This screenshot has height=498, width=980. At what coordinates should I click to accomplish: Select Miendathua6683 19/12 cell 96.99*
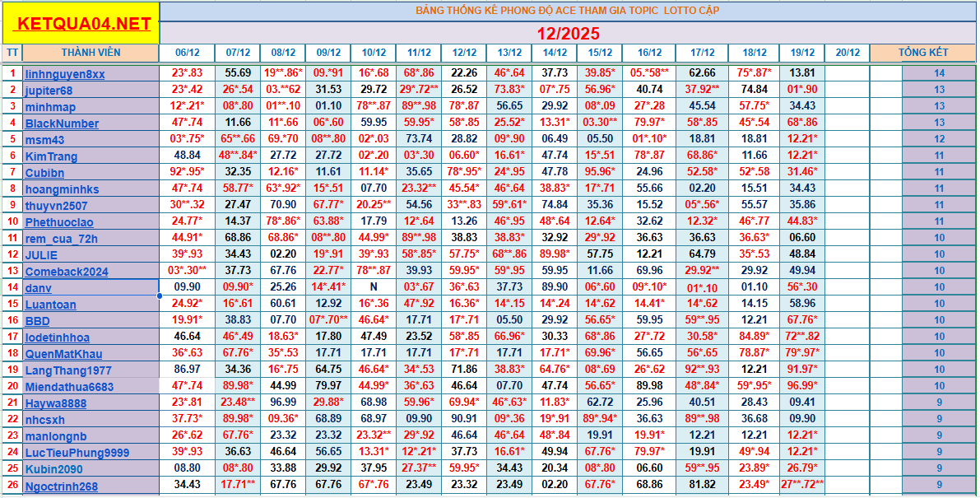coord(802,386)
